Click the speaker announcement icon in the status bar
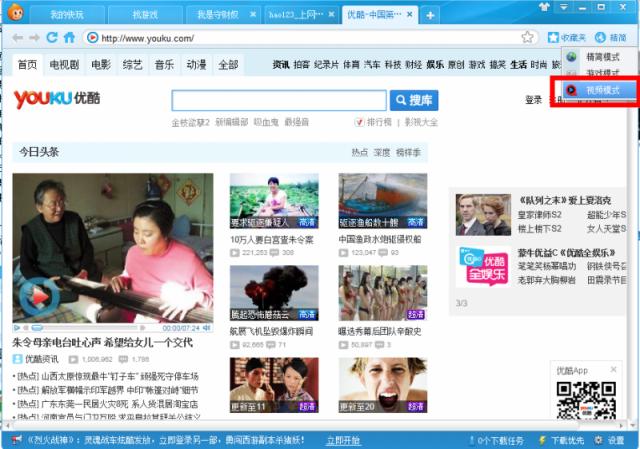Screen dimensions: 640x449 (17, 440)
